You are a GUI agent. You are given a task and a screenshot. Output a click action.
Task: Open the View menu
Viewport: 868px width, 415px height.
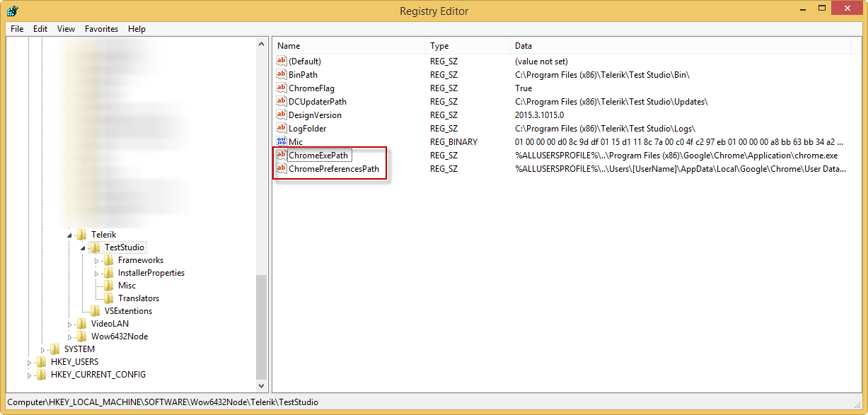[66, 29]
